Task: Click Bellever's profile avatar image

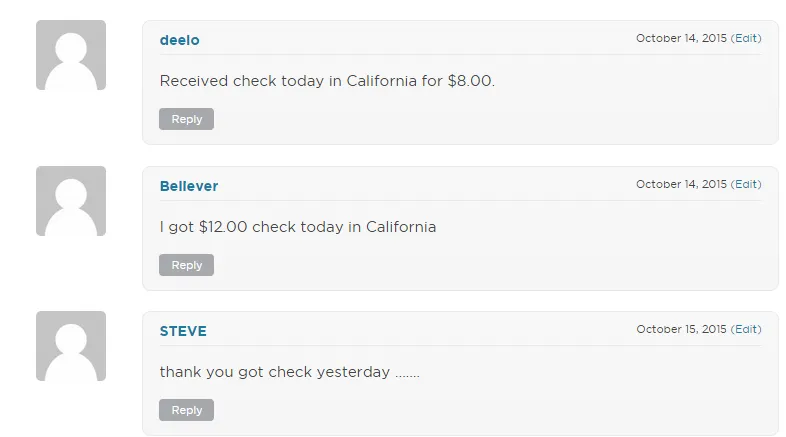Action: pos(70,201)
